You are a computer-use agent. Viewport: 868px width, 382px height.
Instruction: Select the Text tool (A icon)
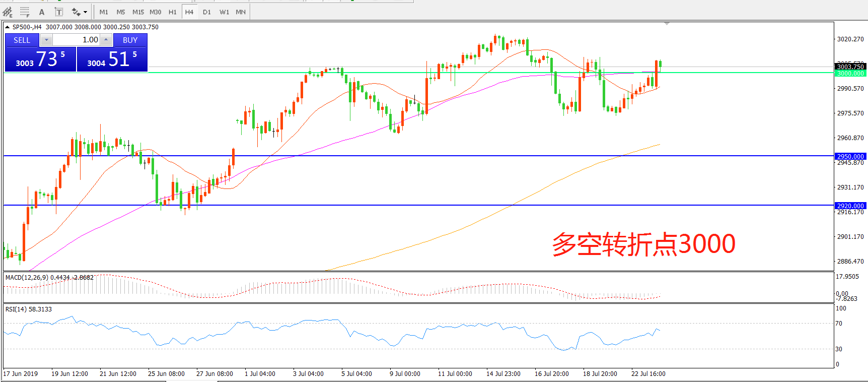42,12
